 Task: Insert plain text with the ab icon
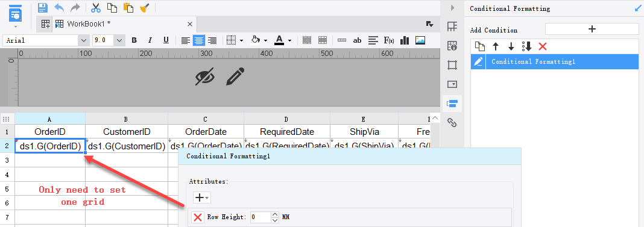click(358, 40)
